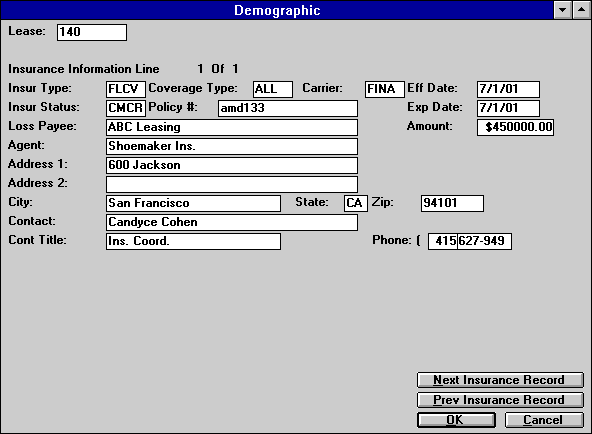Go to Next Insurance Record

500,380
